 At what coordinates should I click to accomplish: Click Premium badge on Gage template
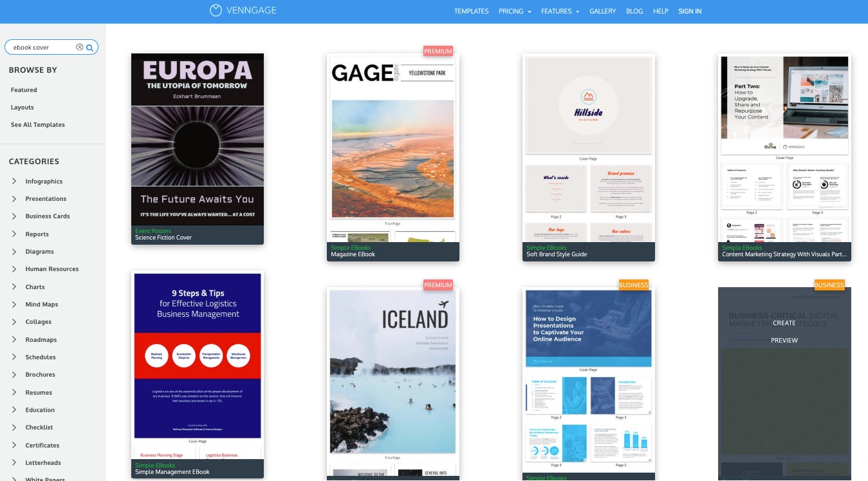(x=438, y=51)
